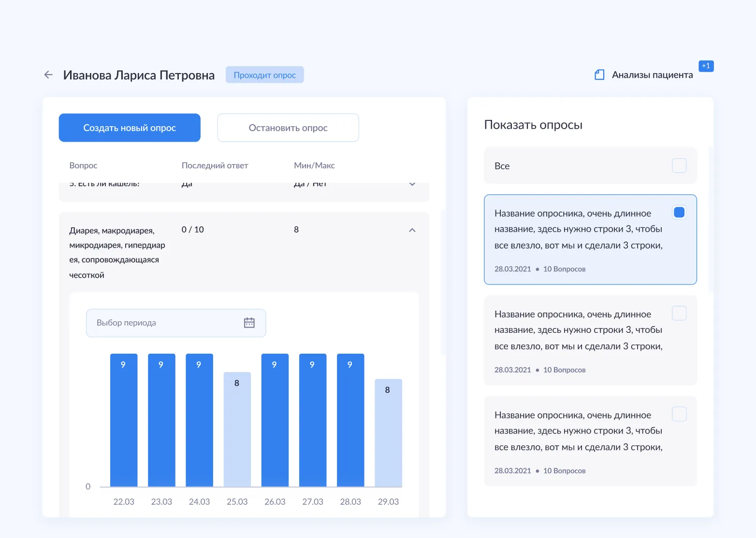The image size is (756, 538).
Task: Open calendar icon in period picker
Action: (x=249, y=323)
